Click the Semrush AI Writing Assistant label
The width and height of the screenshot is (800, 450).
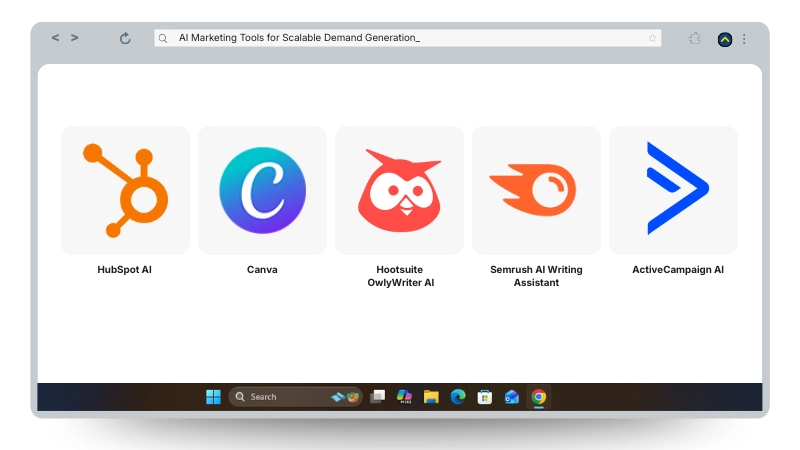(x=536, y=276)
